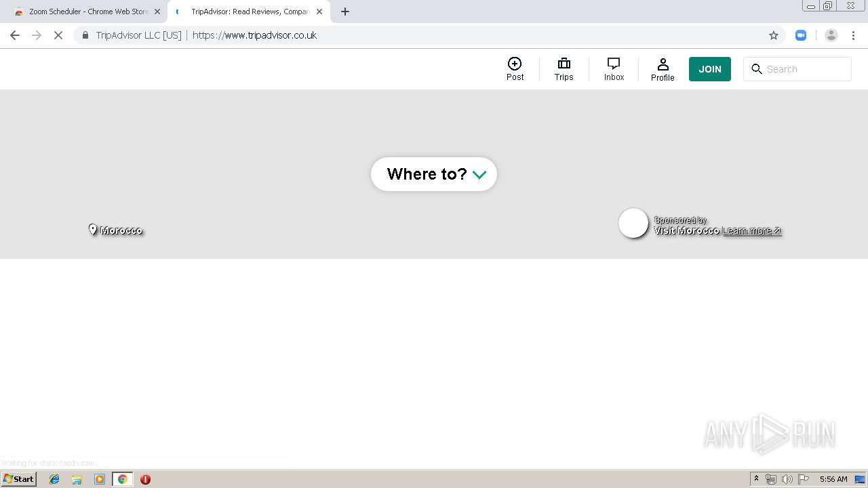The image size is (868, 488).
Task: Click the magnifier icon in Search box
Action: click(757, 69)
